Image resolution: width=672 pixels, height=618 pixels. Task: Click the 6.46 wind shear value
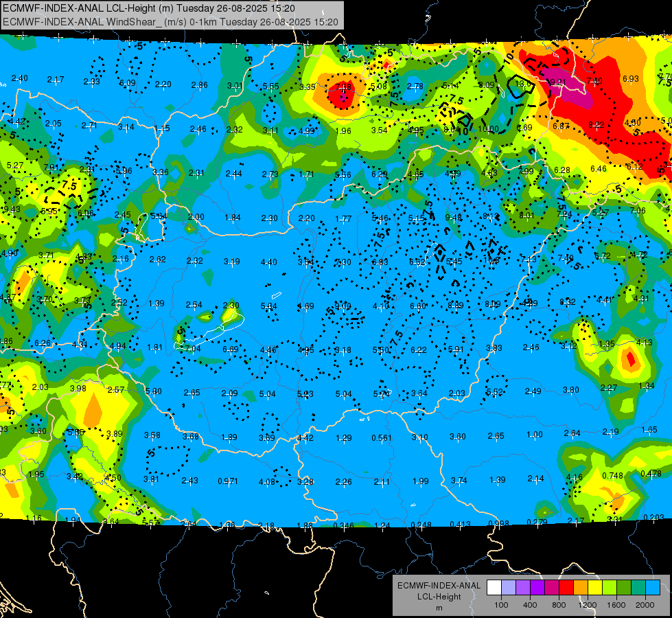pos(599,168)
